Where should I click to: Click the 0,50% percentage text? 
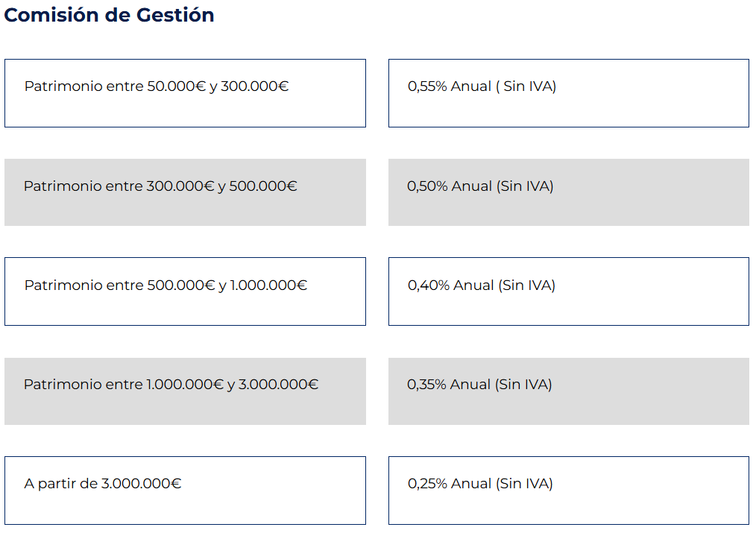tap(427, 186)
